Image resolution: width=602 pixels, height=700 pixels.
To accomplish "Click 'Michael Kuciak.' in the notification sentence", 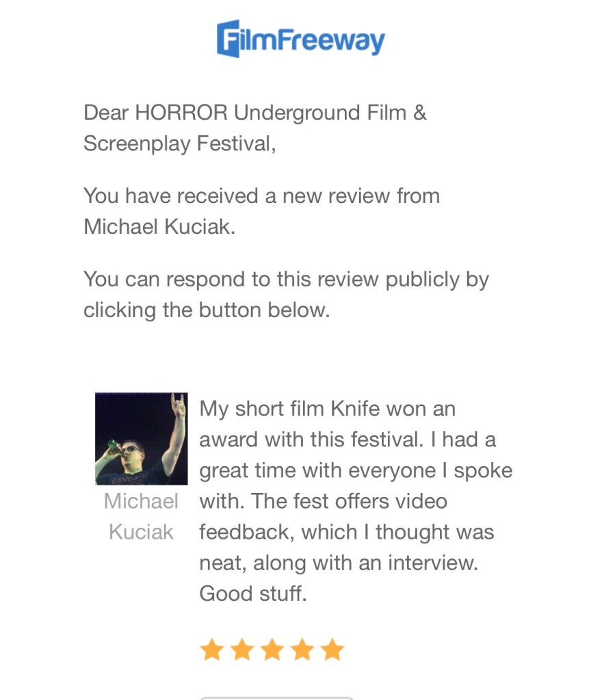I will point(159,226).
